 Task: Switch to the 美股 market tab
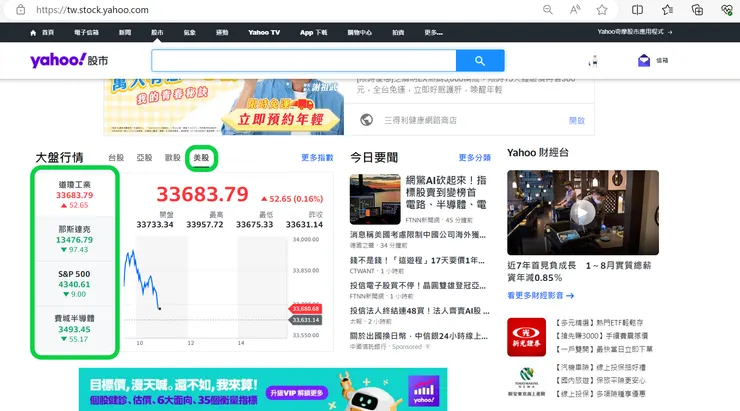(x=201, y=158)
